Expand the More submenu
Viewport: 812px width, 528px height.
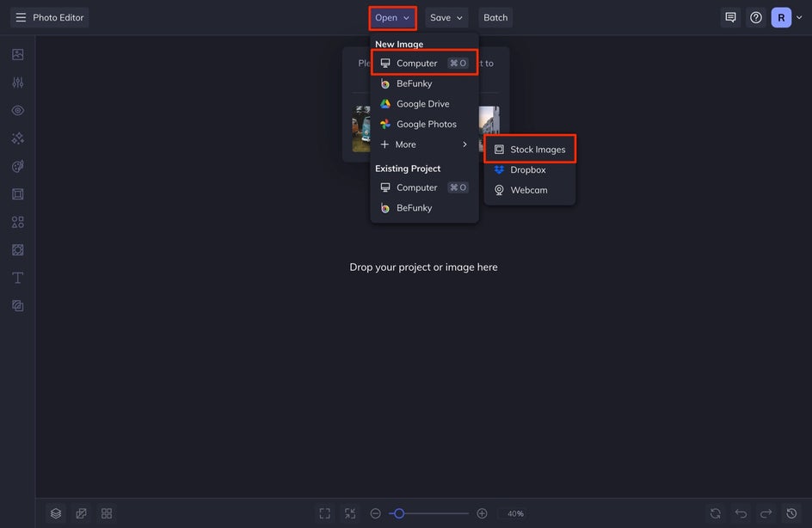coord(424,144)
